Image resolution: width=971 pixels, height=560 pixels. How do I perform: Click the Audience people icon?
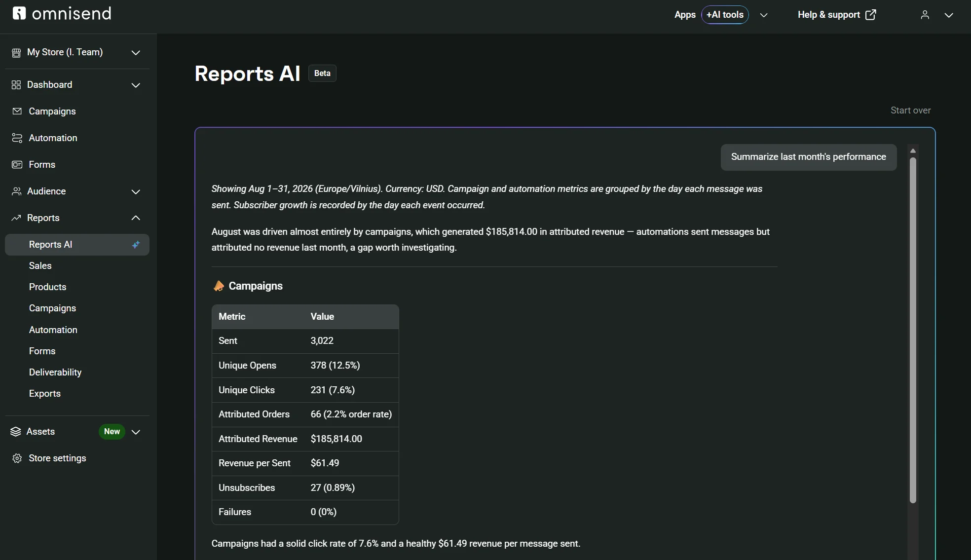click(x=17, y=191)
